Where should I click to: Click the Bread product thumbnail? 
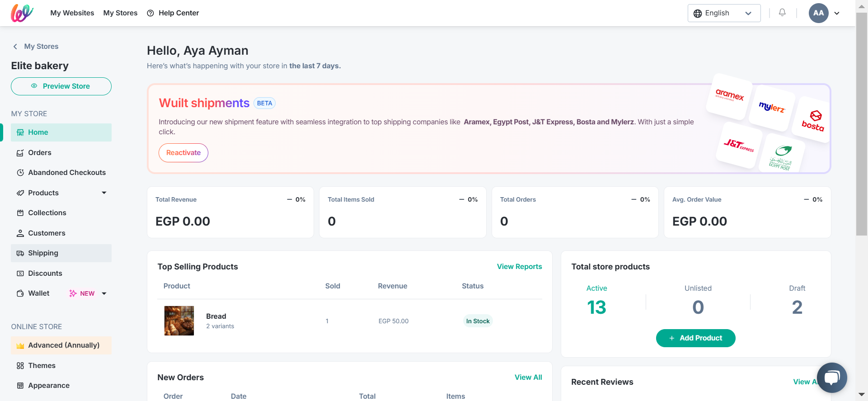click(179, 321)
